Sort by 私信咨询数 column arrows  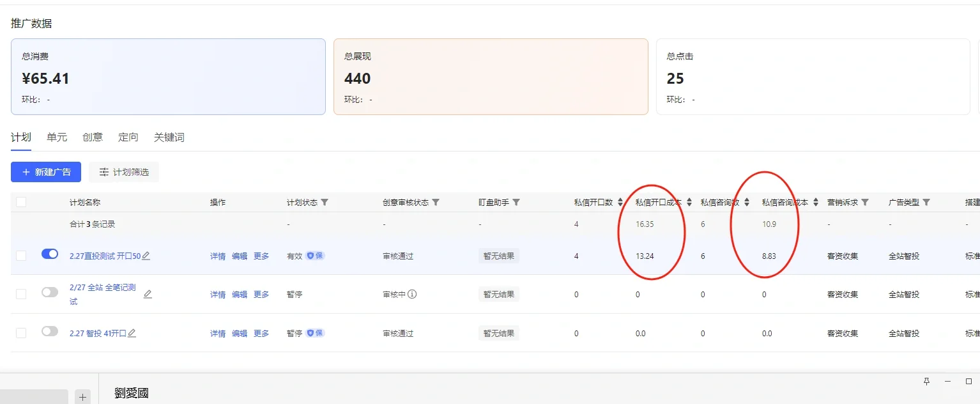point(747,203)
